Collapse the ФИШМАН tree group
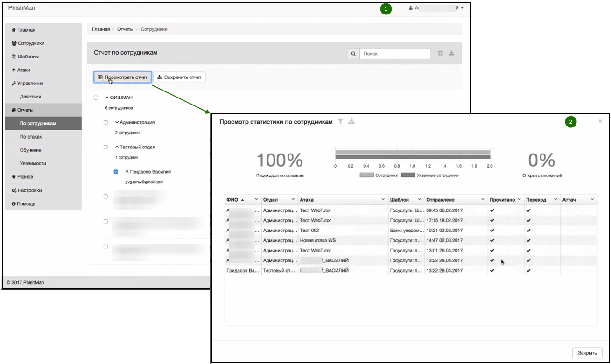This screenshot has height=364, width=611. [x=106, y=98]
